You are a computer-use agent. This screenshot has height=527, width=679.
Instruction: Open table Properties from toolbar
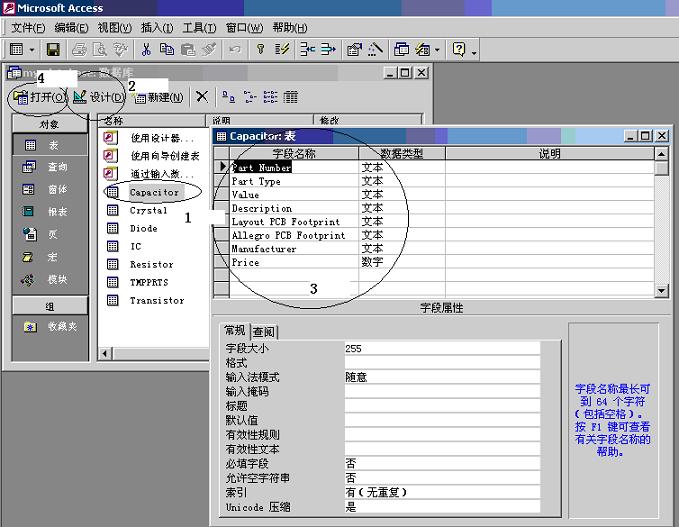[354, 49]
